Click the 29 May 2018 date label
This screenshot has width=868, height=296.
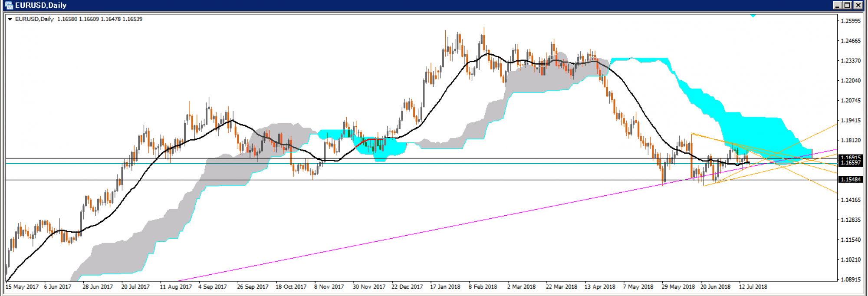point(678,287)
